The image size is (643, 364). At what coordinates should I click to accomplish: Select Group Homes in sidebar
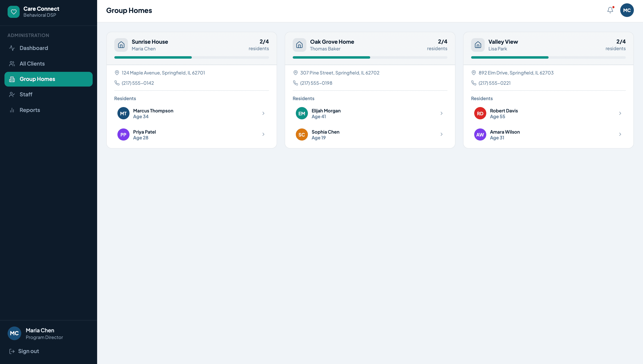[x=48, y=79]
